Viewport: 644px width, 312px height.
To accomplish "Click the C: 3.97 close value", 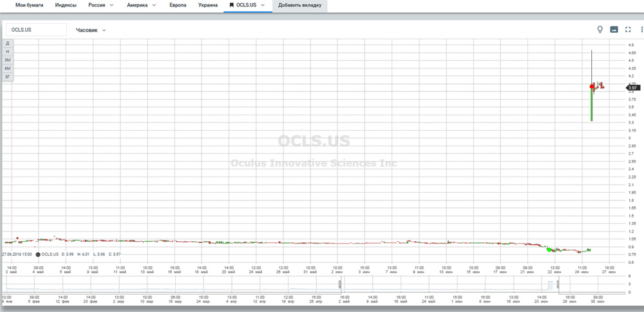I will point(114,255).
